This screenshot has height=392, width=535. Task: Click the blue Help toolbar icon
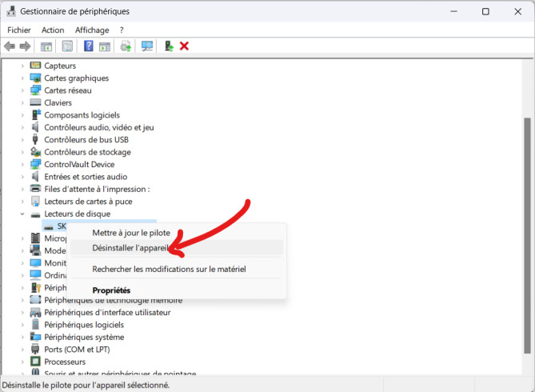pyautogui.click(x=89, y=46)
